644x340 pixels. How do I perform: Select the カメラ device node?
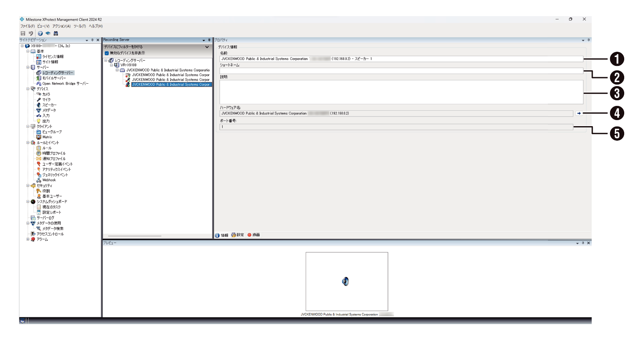pyautogui.click(x=46, y=94)
